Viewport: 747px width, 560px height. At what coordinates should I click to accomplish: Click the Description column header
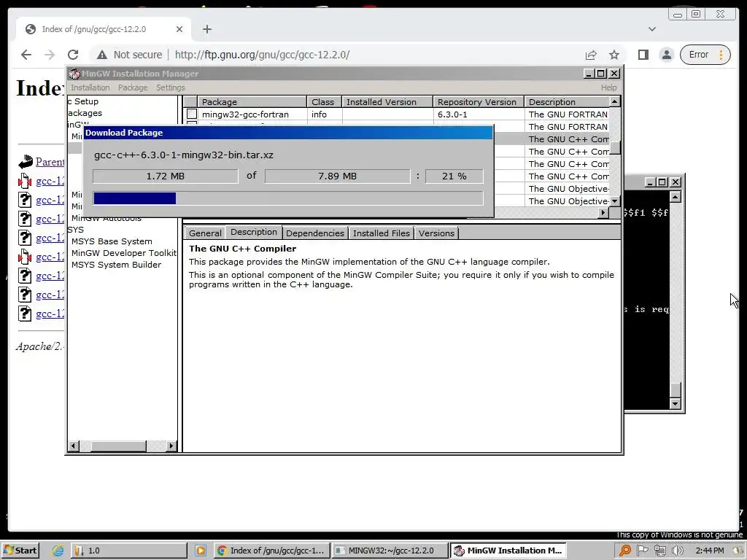pos(566,102)
